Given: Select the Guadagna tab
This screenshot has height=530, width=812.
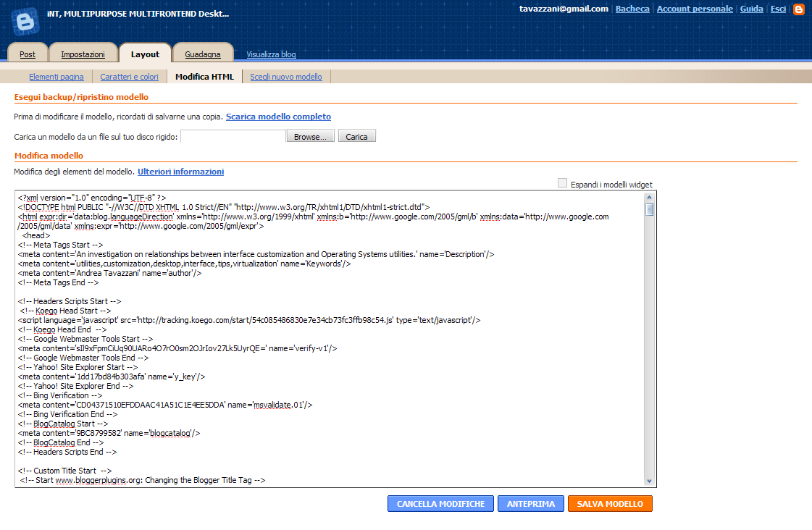Looking at the screenshot, I should point(204,54).
